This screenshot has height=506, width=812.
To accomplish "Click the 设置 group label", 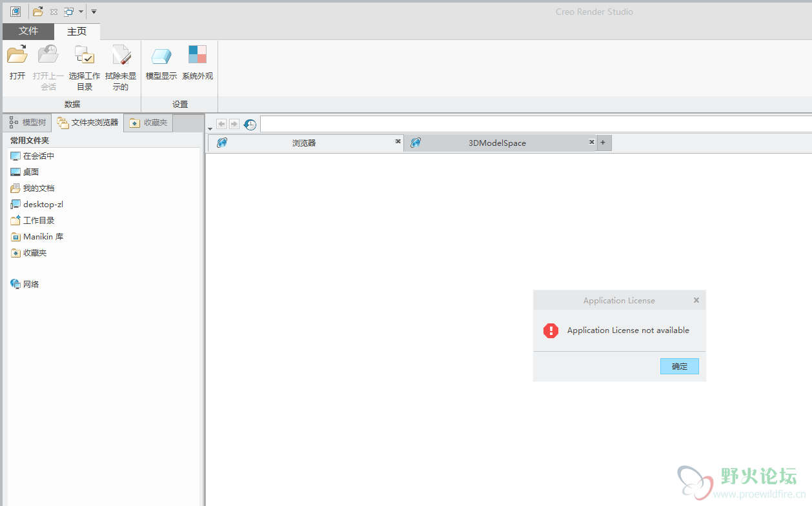I will (180, 104).
